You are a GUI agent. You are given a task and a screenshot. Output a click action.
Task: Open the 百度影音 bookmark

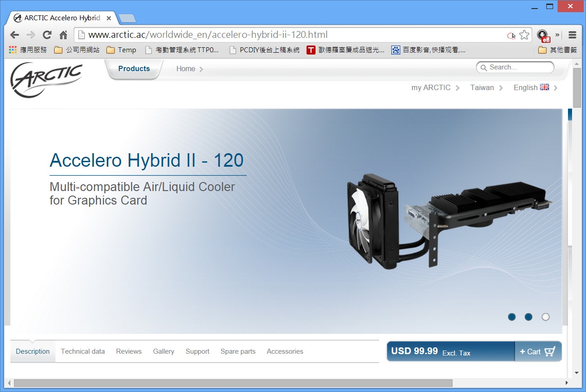(x=429, y=50)
